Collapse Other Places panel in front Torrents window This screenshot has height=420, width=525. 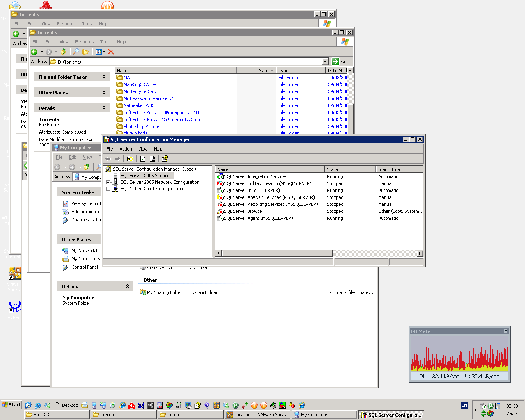[104, 92]
